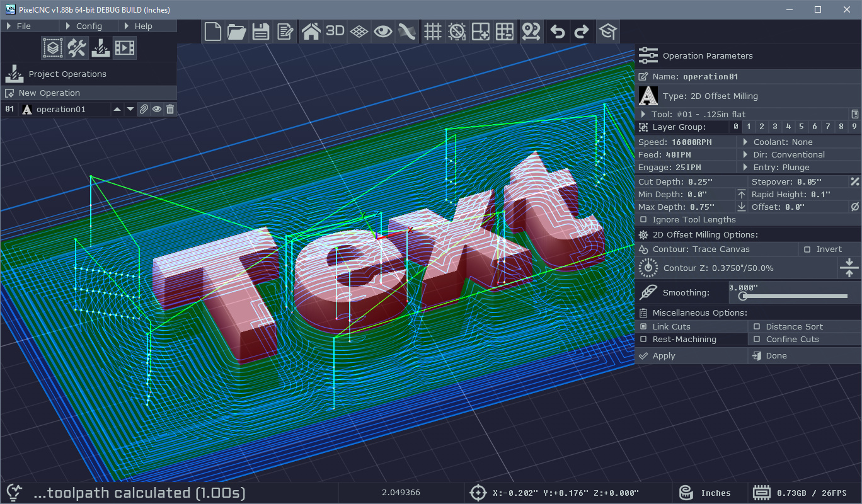Enable the Invert contour checkbox
This screenshot has height=504, width=862.
point(807,249)
